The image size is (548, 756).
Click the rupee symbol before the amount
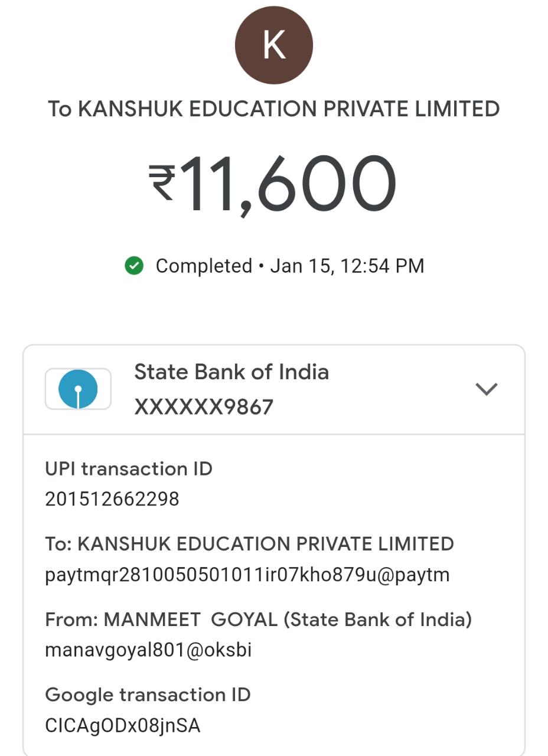tap(161, 183)
